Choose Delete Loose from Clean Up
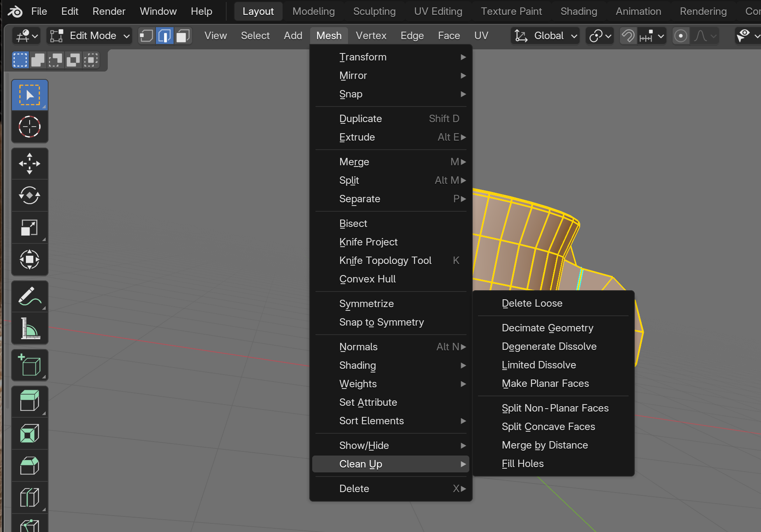The image size is (761, 532). point(553,303)
